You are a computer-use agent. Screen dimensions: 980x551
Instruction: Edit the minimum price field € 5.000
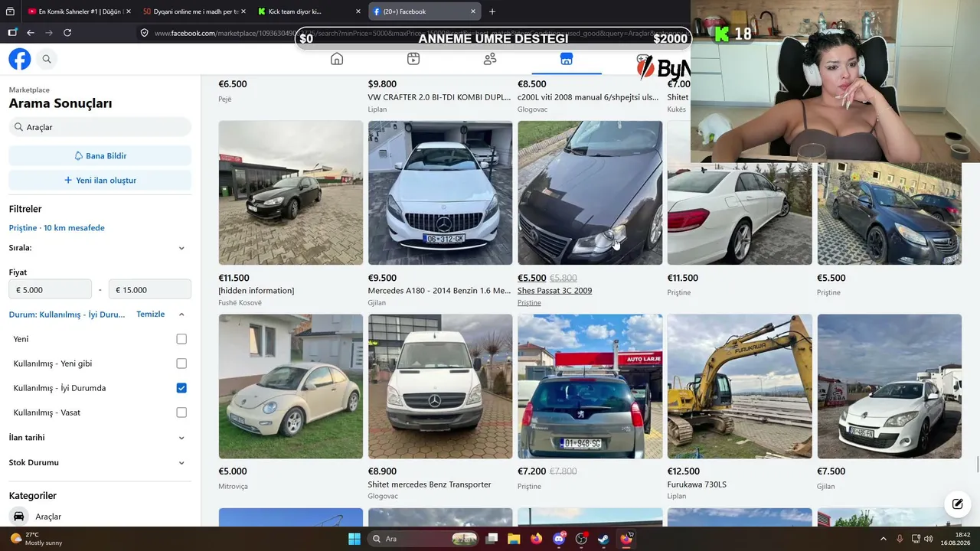tap(51, 290)
